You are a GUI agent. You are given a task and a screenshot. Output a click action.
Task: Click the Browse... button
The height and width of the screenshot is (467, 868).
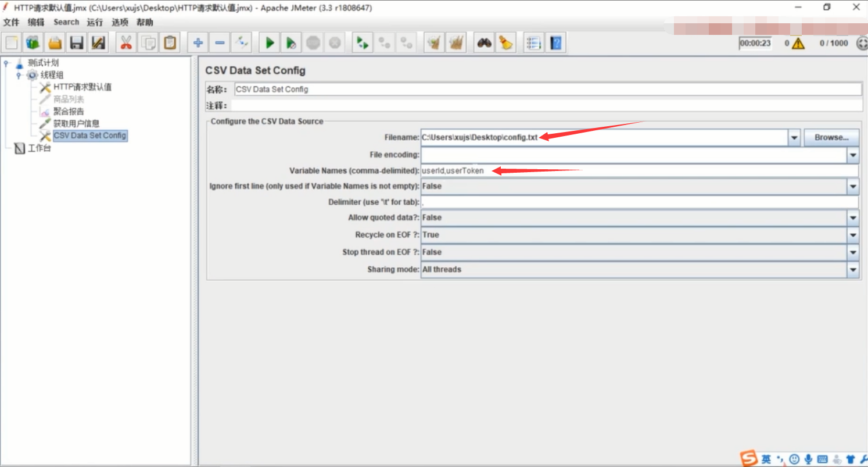pos(831,138)
